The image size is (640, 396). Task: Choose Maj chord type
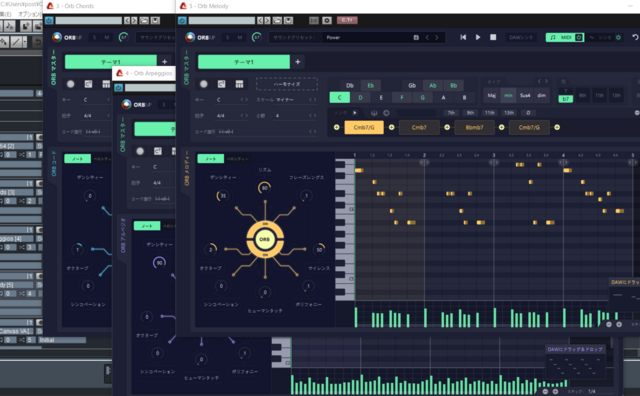click(491, 96)
